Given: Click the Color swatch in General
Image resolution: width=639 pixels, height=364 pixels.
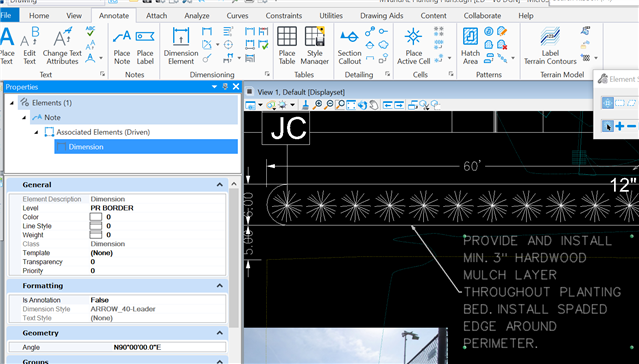Looking at the screenshot, I should pos(96,217).
